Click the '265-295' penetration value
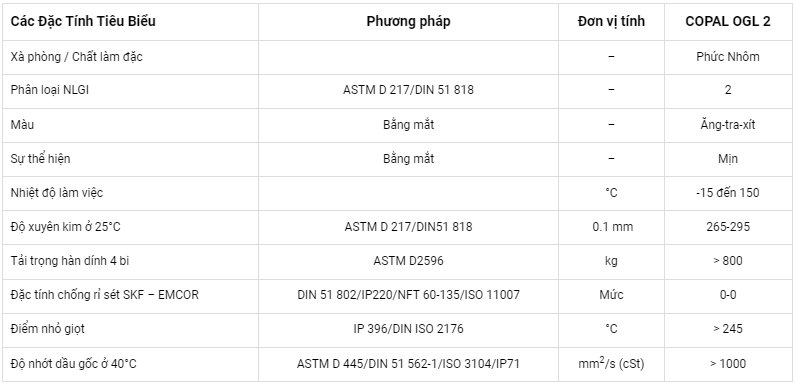Screen dimensions: 795x385 click(728, 227)
